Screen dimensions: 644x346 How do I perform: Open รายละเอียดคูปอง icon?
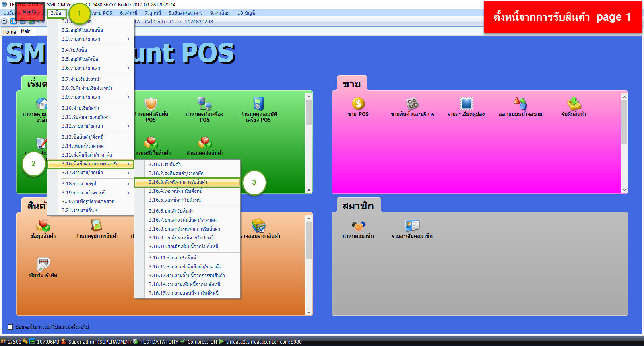[466, 104]
